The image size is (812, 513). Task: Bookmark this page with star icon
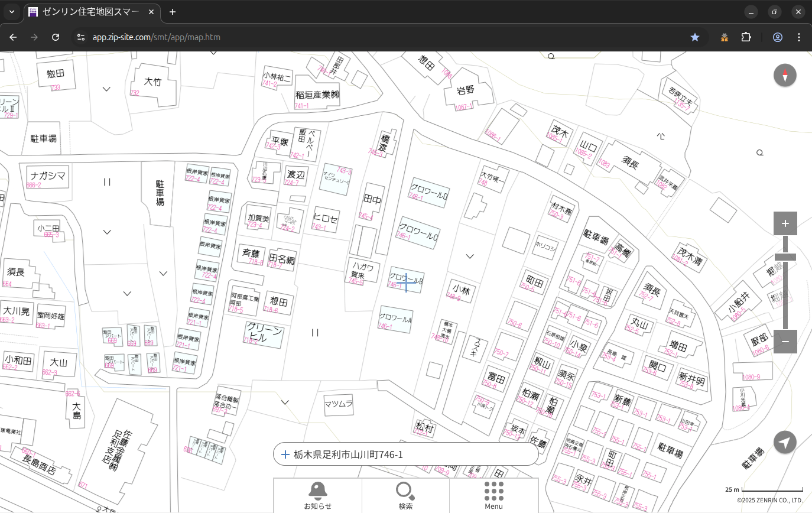click(695, 37)
